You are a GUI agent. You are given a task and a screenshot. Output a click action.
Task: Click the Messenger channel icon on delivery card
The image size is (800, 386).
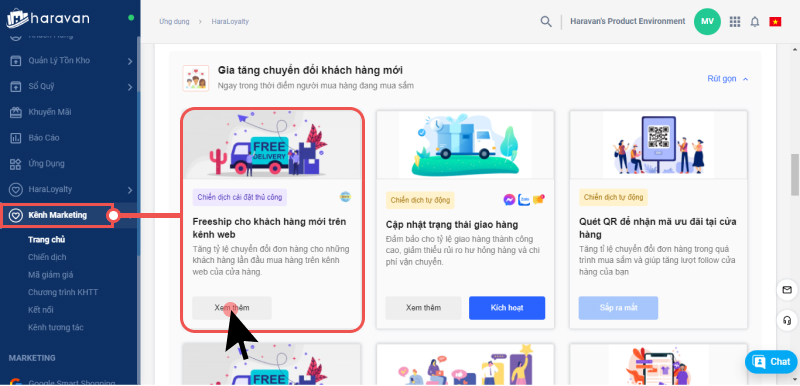pyautogui.click(x=509, y=200)
